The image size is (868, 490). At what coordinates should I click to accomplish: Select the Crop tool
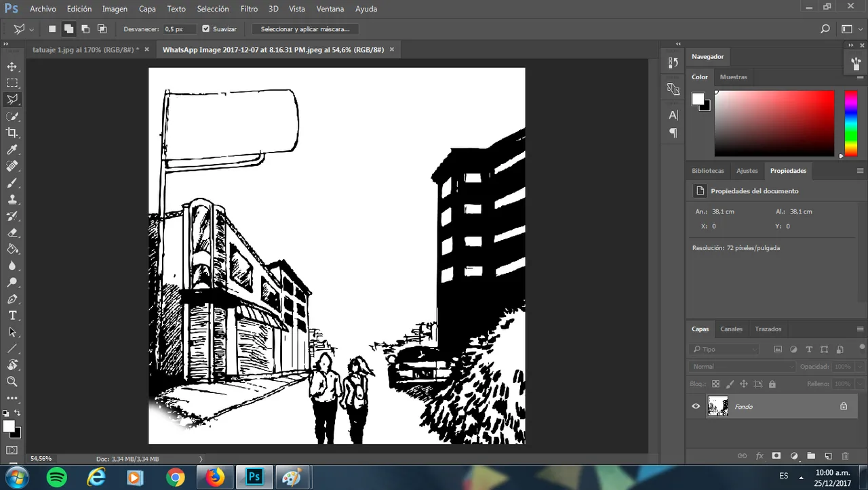(x=12, y=133)
